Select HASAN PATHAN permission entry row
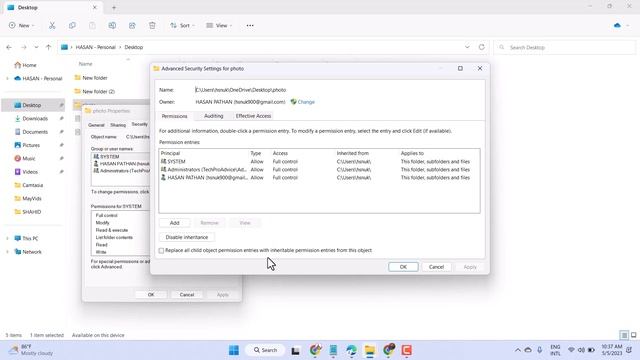Screen dimensions: 640x360 tap(319, 178)
